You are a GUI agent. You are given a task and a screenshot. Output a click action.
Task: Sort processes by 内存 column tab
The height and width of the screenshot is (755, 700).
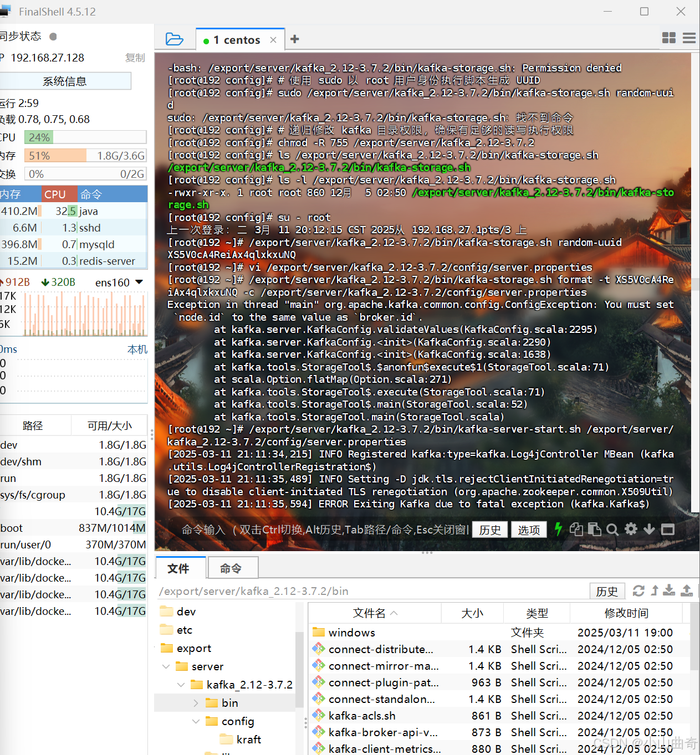[x=20, y=194]
